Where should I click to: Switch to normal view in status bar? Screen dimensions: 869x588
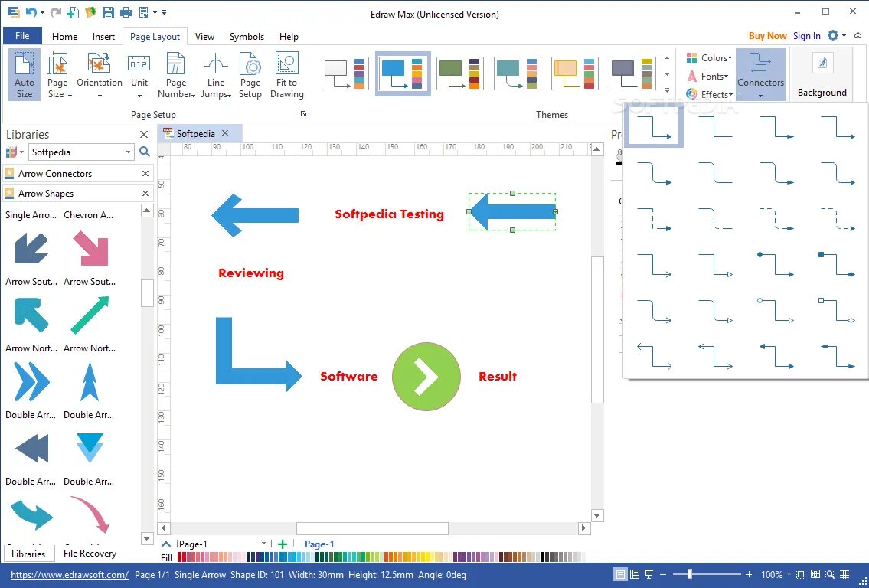(621, 575)
